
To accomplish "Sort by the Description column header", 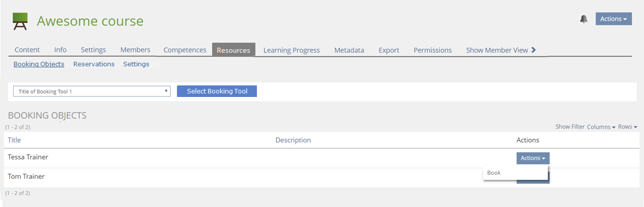I will coord(293,140).
